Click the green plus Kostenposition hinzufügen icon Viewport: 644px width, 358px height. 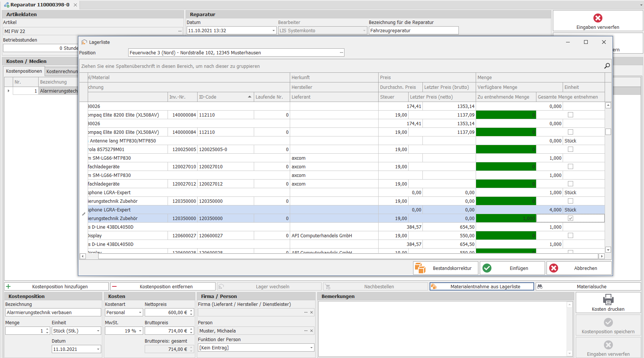(8, 286)
